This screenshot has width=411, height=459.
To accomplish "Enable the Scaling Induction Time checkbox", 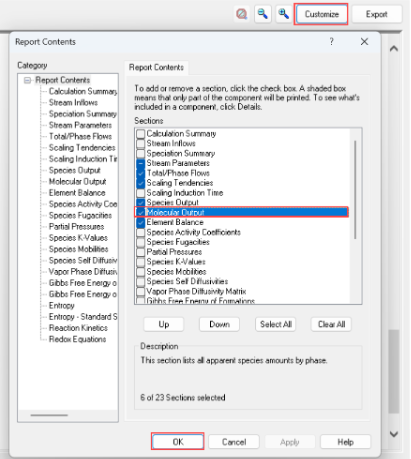I will click(x=141, y=193).
